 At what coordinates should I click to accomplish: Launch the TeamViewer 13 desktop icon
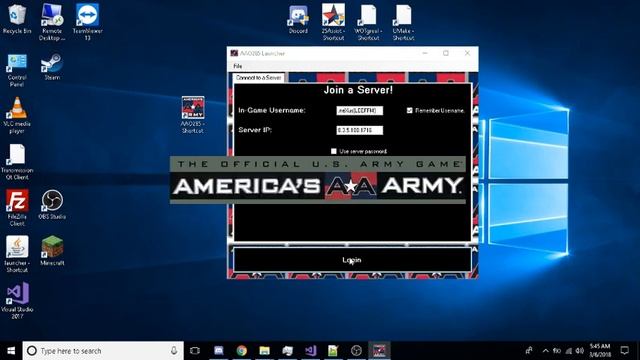(x=87, y=22)
